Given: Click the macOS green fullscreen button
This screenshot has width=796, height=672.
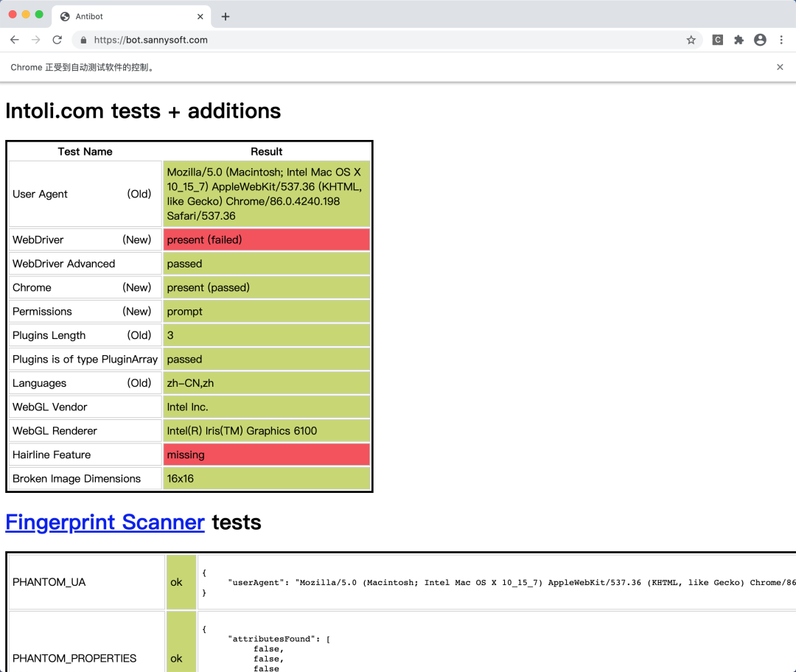Looking at the screenshot, I should pos(39,15).
